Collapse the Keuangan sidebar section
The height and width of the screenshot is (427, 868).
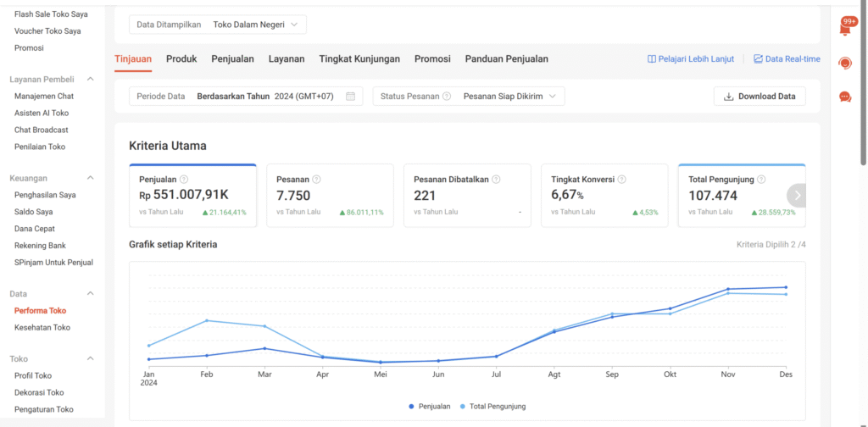91,179
